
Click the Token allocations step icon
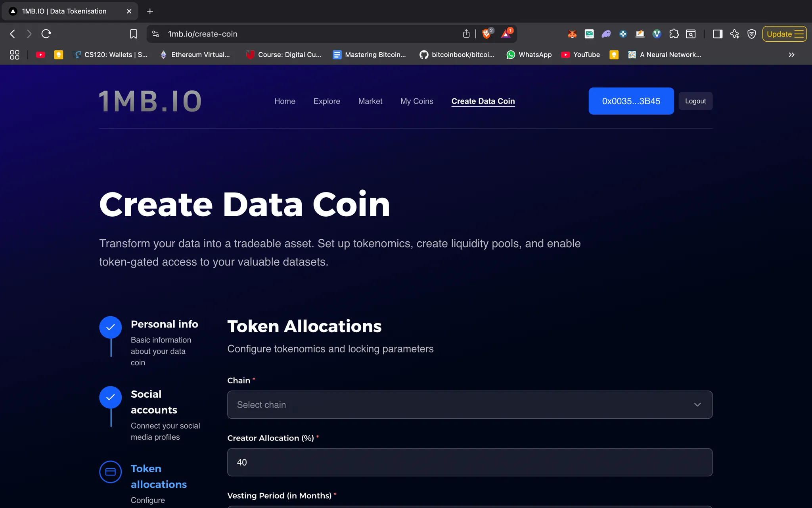pyautogui.click(x=110, y=471)
